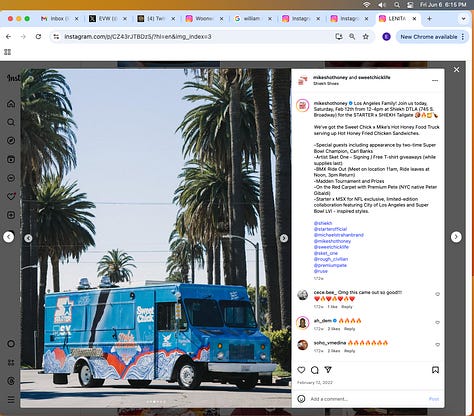
Task: Save the post with bookmark icon
Action: 435,370
